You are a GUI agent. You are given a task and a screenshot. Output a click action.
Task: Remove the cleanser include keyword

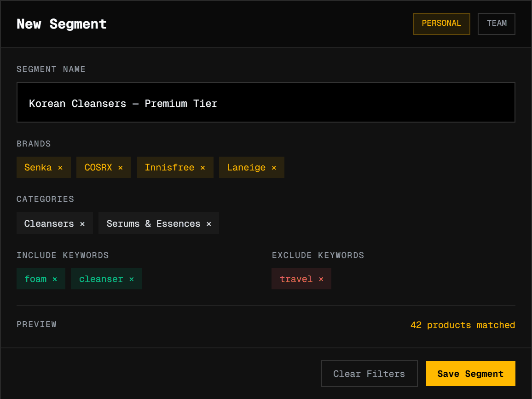coord(131,279)
